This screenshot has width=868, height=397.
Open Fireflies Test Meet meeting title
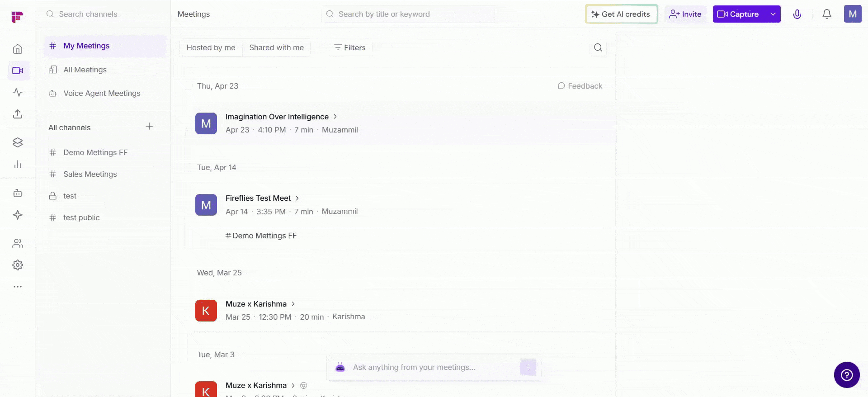click(x=258, y=198)
